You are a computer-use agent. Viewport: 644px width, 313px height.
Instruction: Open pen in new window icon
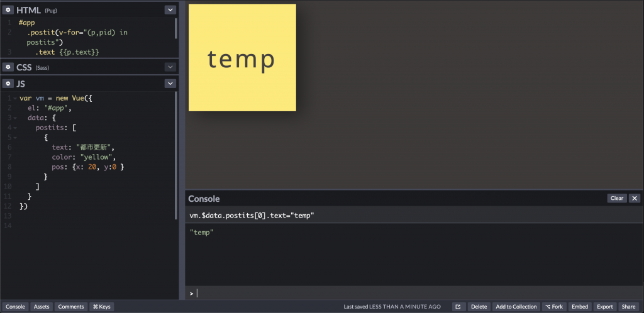coord(458,307)
